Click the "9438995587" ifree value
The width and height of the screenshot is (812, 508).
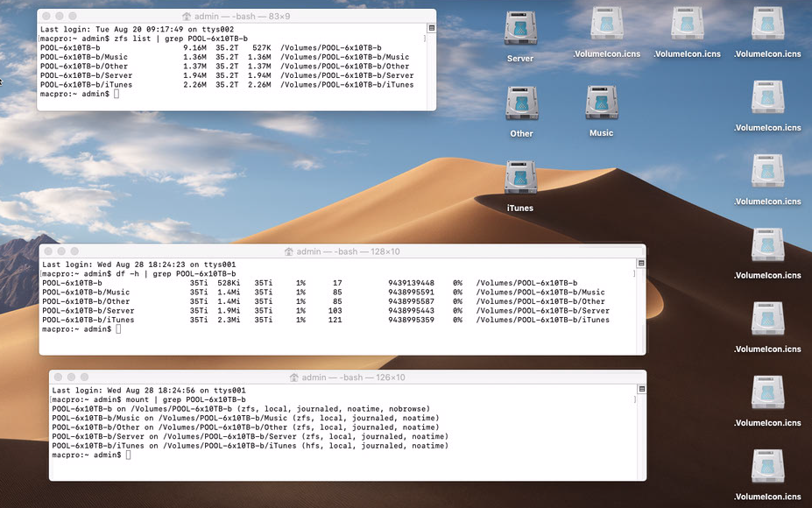point(411,302)
